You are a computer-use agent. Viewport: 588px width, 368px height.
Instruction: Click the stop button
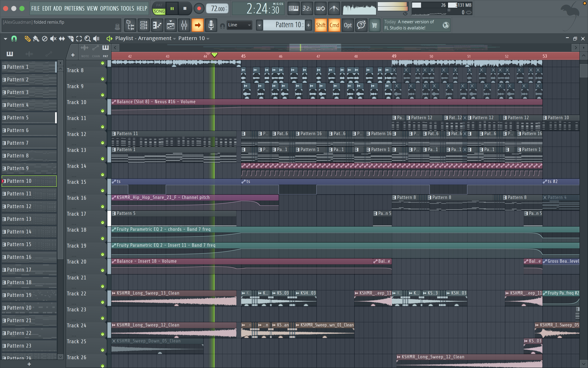pos(185,9)
